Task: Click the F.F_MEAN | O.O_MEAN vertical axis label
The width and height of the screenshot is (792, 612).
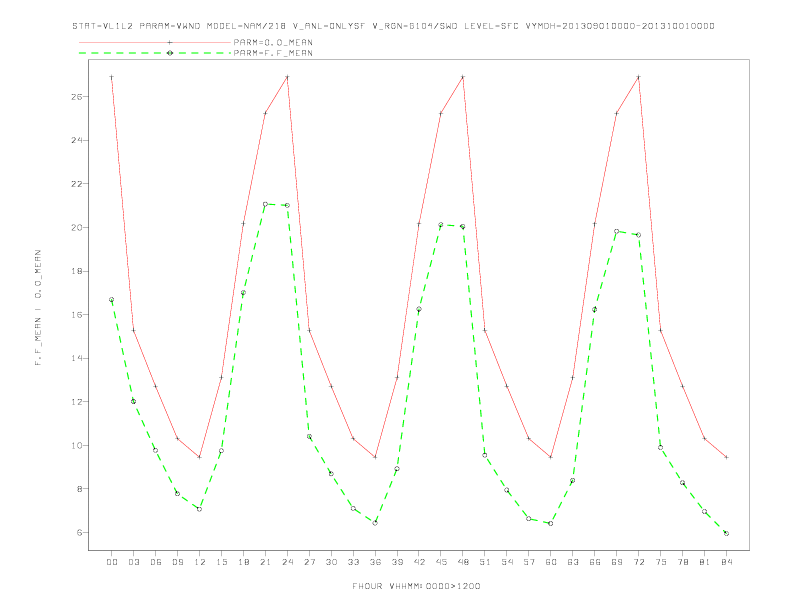Action: pyautogui.click(x=38, y=308)
